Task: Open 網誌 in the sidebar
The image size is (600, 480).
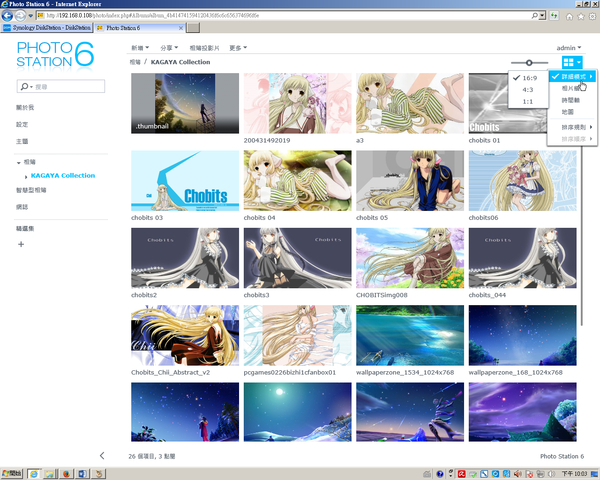Action: click(22, 207)
